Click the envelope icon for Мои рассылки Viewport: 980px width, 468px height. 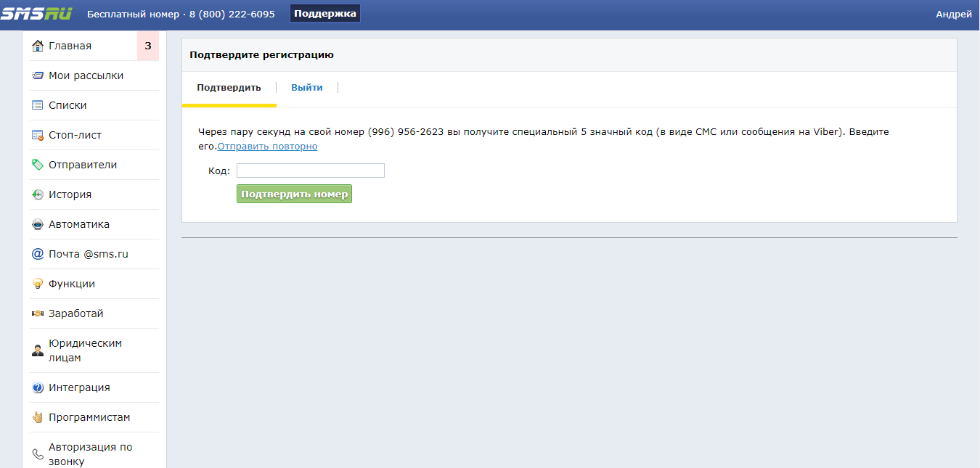pyautogui.click(x=38, y=75)
